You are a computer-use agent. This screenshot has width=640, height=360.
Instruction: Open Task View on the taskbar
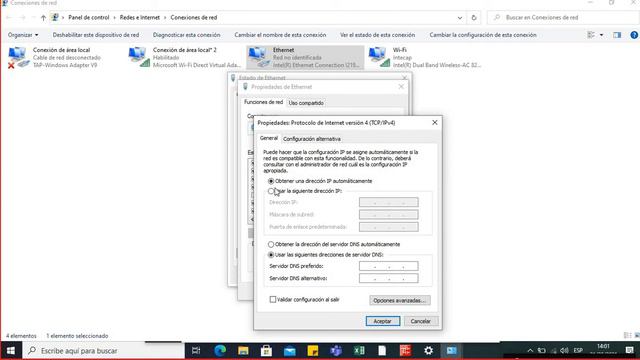[196, 351]
